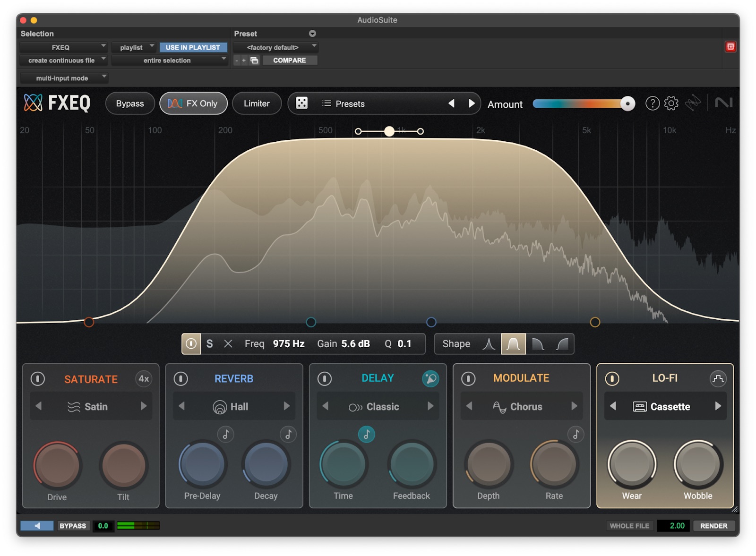756x556 pixels.
Task: Open the help question mark icon
Action: [x=652, y=103]
